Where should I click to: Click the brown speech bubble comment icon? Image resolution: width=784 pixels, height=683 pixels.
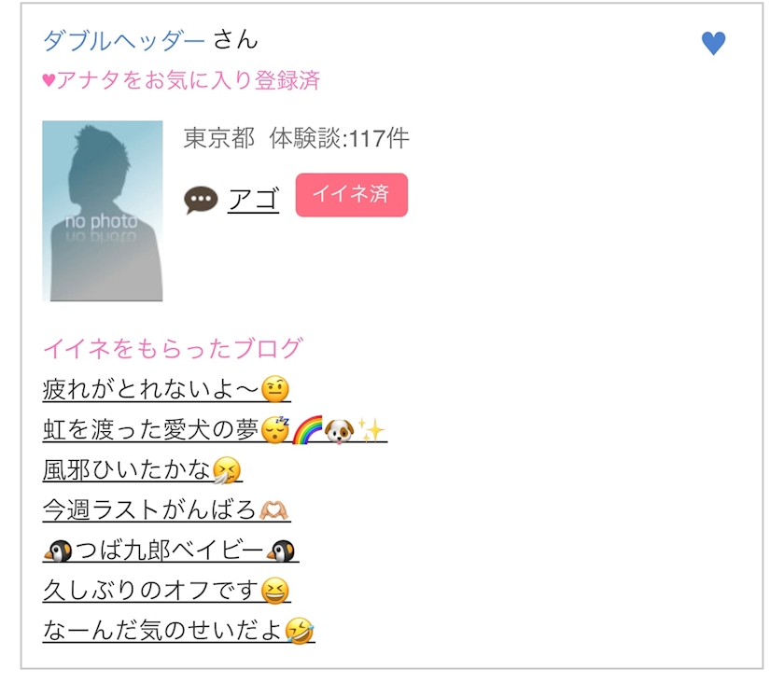[201, 200]
